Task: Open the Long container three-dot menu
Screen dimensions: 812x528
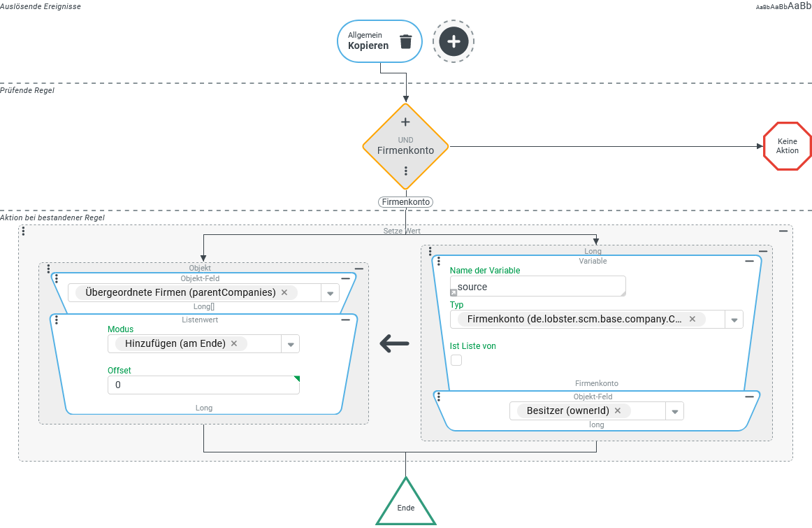Action: point(430,251)
